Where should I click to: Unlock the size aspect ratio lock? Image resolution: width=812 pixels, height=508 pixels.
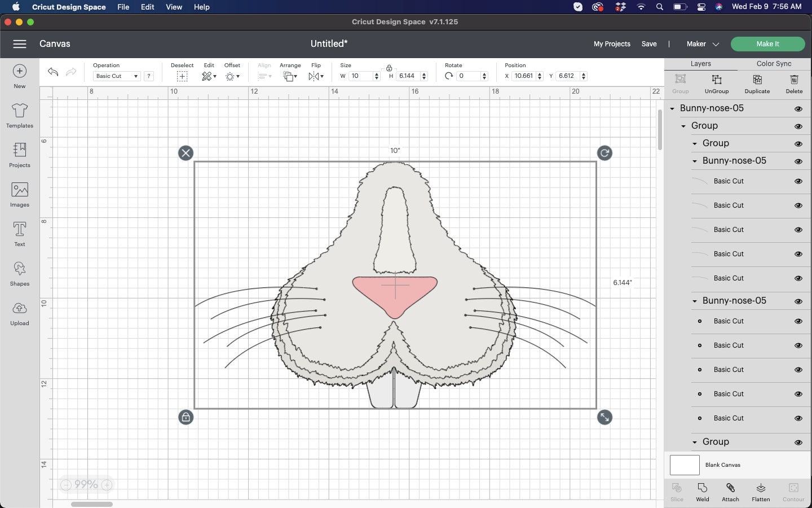[389, 67]
